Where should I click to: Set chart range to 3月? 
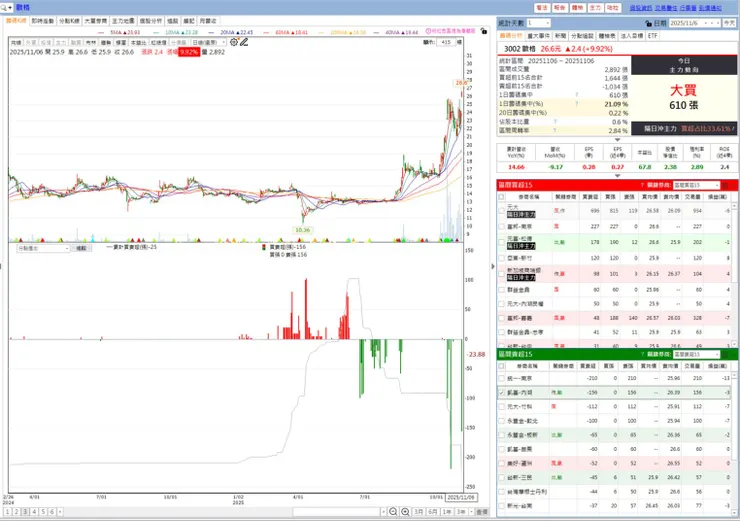click(418, 512)
